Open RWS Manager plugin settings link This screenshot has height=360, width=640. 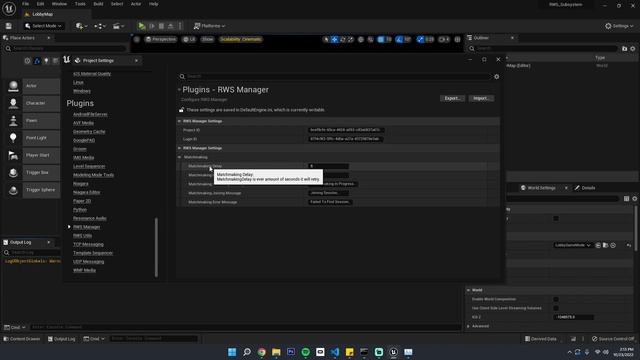pos(87,227)
